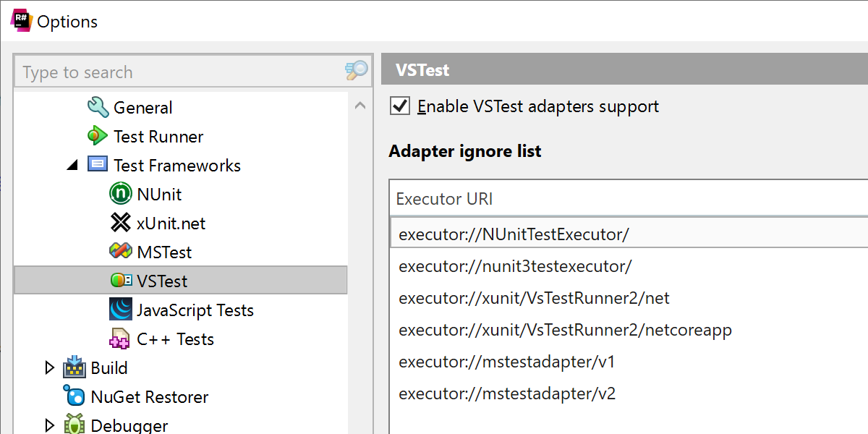This screenshot has width=868, height=434.
Task: Collapse the Test Frameworks node
Action: point(72,166)
